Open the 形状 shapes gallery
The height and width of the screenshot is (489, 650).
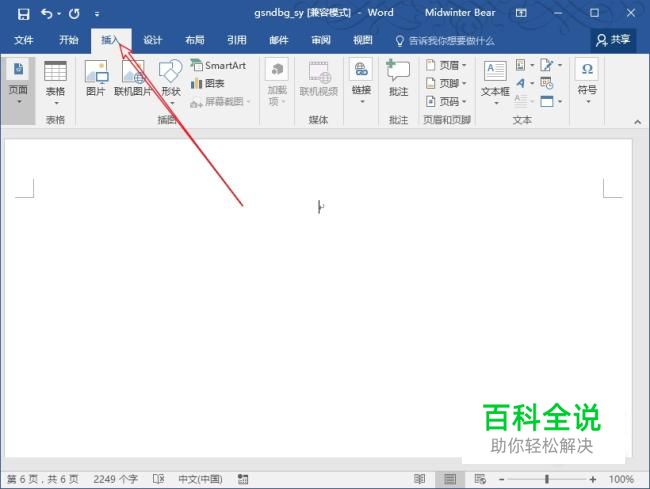coord(171,83)
